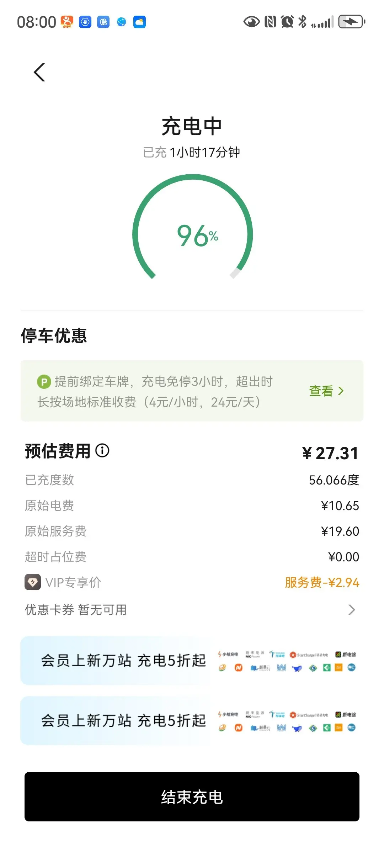
Task: Tap the back arrow icon
Action: point(39,72)
